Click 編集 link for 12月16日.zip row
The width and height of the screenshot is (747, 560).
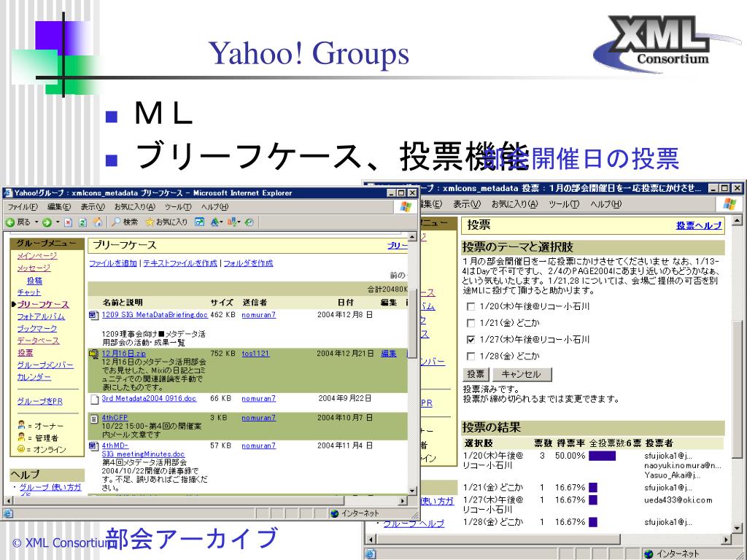click(x=388, y=354)
